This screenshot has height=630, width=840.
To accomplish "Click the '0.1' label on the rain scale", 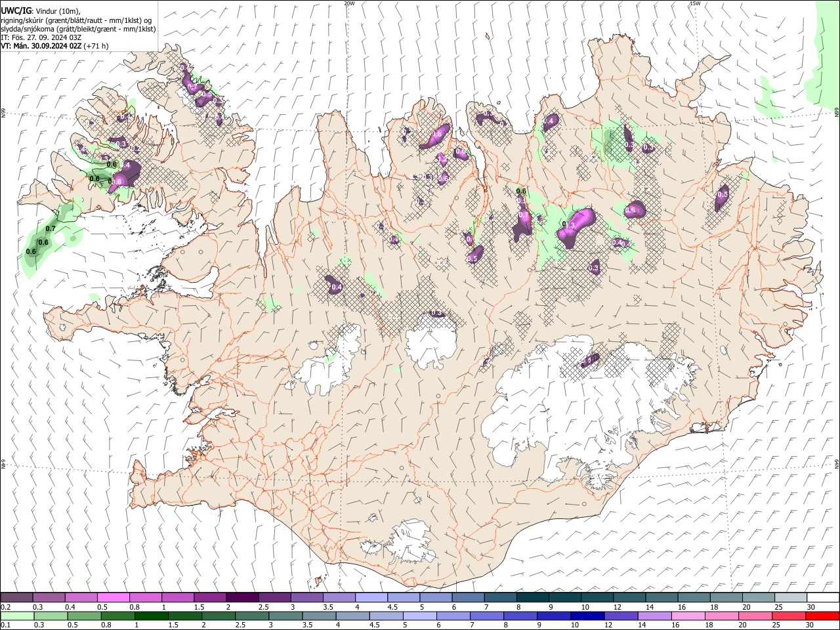I will click(6, 625).
